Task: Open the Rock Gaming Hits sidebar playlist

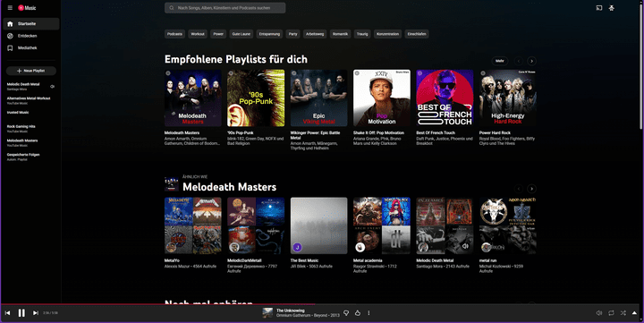Action: (21, 129)
